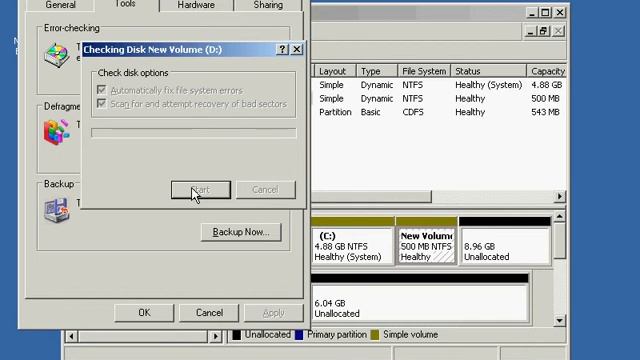The width and height of the screenshot is (640, 360).
Task: Select the 500 MB NTFS volume row
Action: click(439, 98)
